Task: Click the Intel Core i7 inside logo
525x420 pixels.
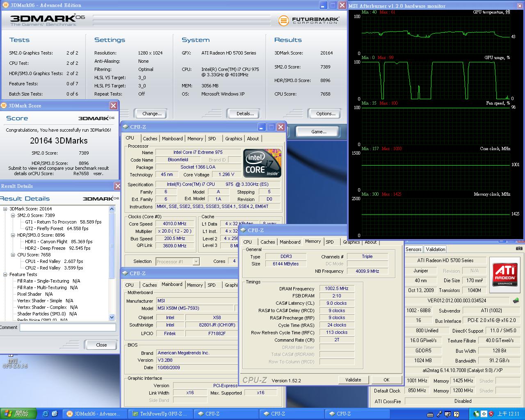Action: click(x=262, y=163)
